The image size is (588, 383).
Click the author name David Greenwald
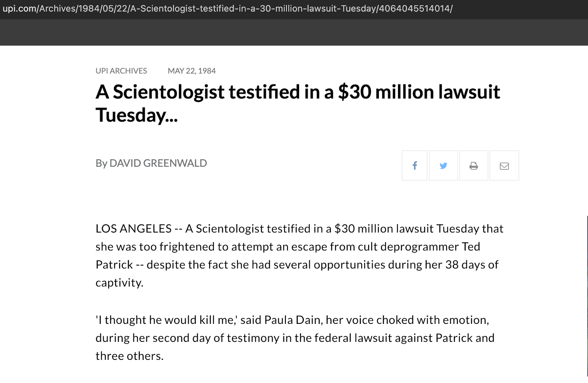pyautogui.click(x=158, y=163)
